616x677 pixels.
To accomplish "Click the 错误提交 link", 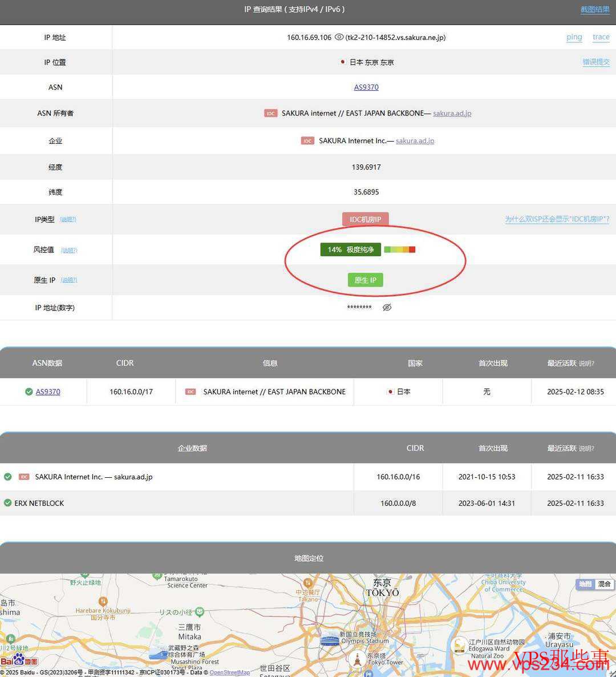I will click(596, 62).
